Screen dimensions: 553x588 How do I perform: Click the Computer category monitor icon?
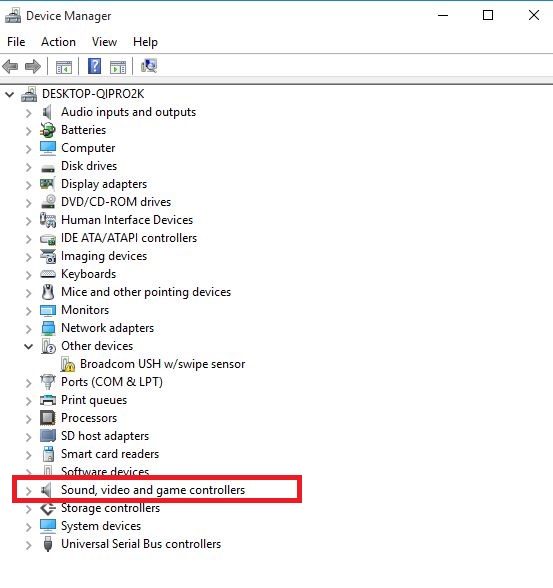[48, 148]
